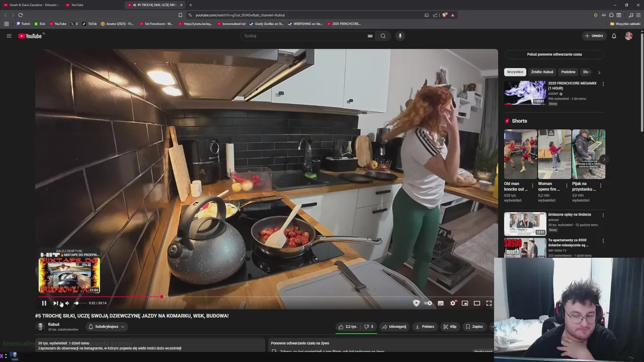This screenshot has height=362, width=644.
Task: Seek on the red video progress bar
Action: pos(267,297)
